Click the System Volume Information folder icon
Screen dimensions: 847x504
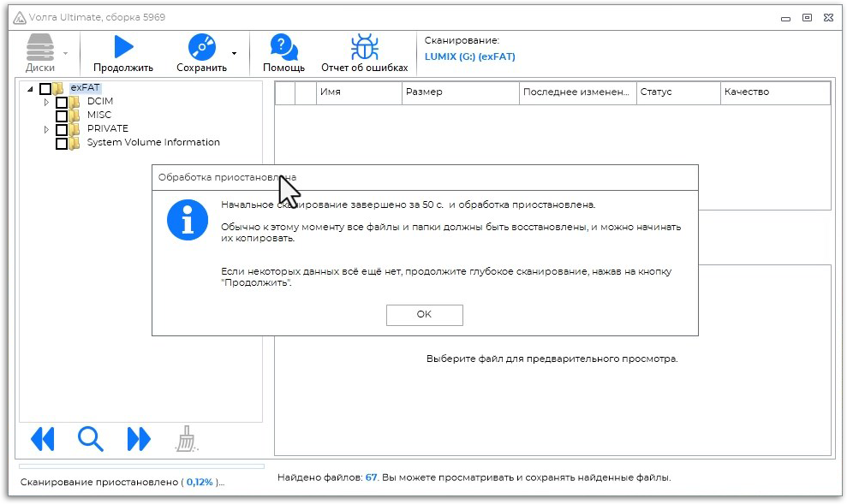(x=74, y=142)
